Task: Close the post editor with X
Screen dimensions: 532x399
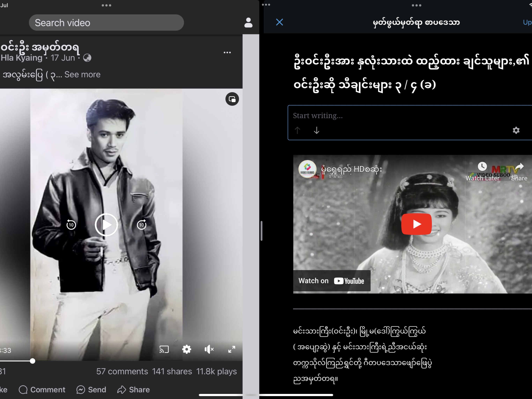Action: tap(279, 22)
